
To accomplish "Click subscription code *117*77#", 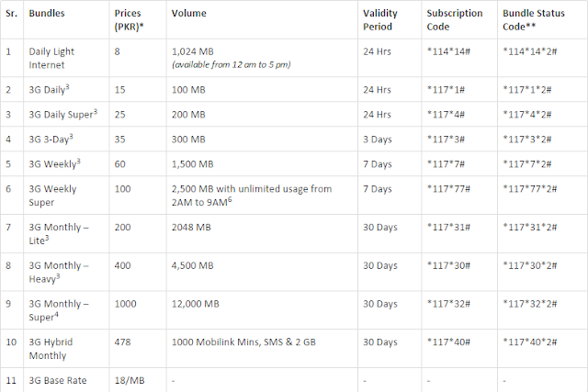I will (x=448, y=188).
